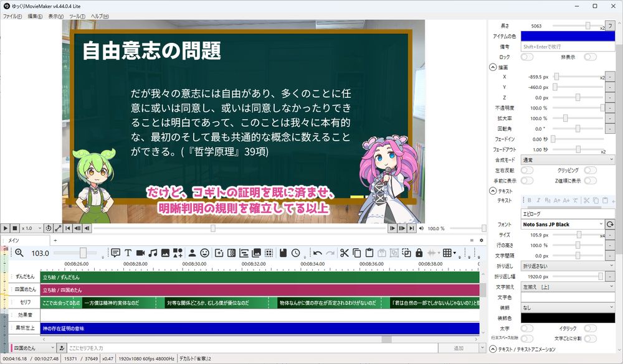Image resolution: width=623 pixels, height=364 pixels.
Task: Stop playback with the stop button
Action: coord(15,228)
